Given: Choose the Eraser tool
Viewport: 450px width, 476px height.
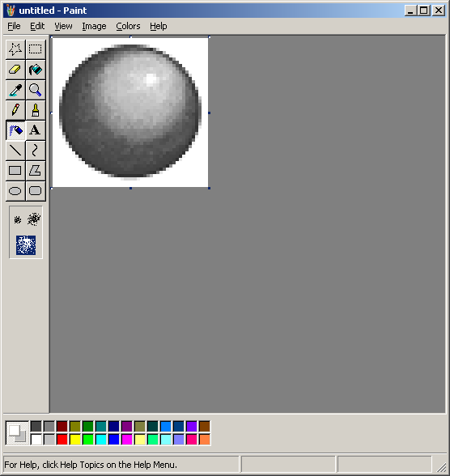Looking at the screenshot, I should tap(15, 70).
